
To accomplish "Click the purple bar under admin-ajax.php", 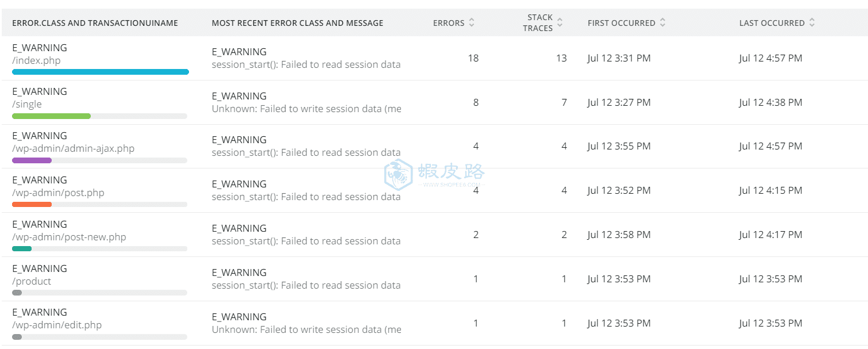I will click(32, 160).
